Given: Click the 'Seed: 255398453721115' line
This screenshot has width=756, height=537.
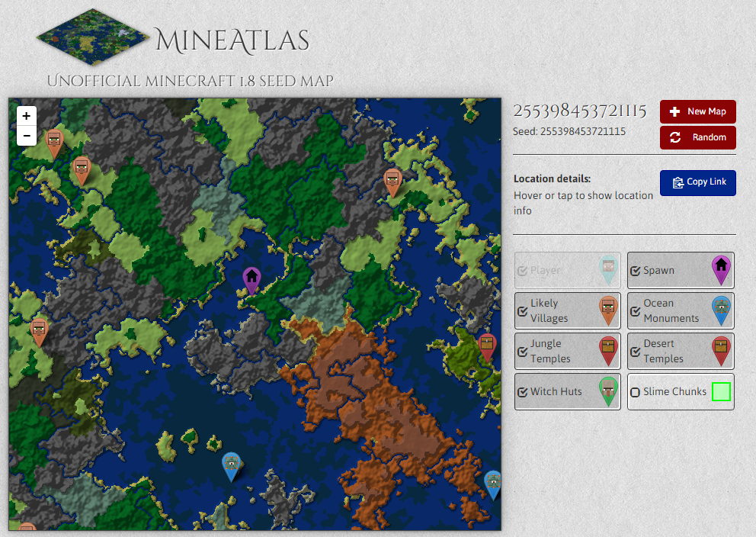Looking at the screenshot, I should coord(569,131).
